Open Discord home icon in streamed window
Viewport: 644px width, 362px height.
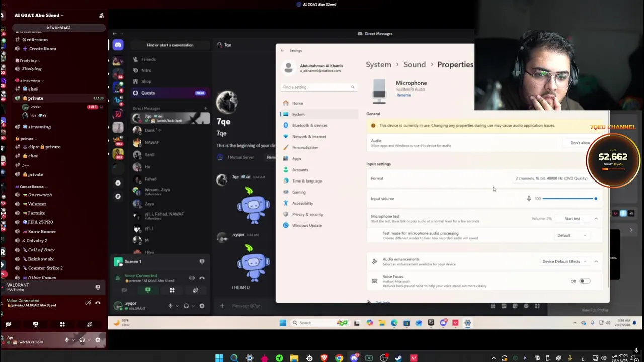click(x=118, y=45)
